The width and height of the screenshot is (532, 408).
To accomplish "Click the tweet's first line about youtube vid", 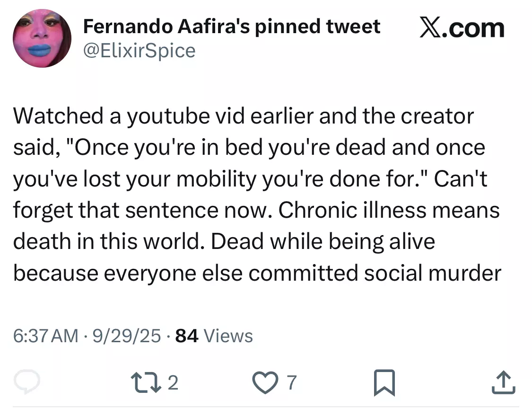I will tap(243, 116).
